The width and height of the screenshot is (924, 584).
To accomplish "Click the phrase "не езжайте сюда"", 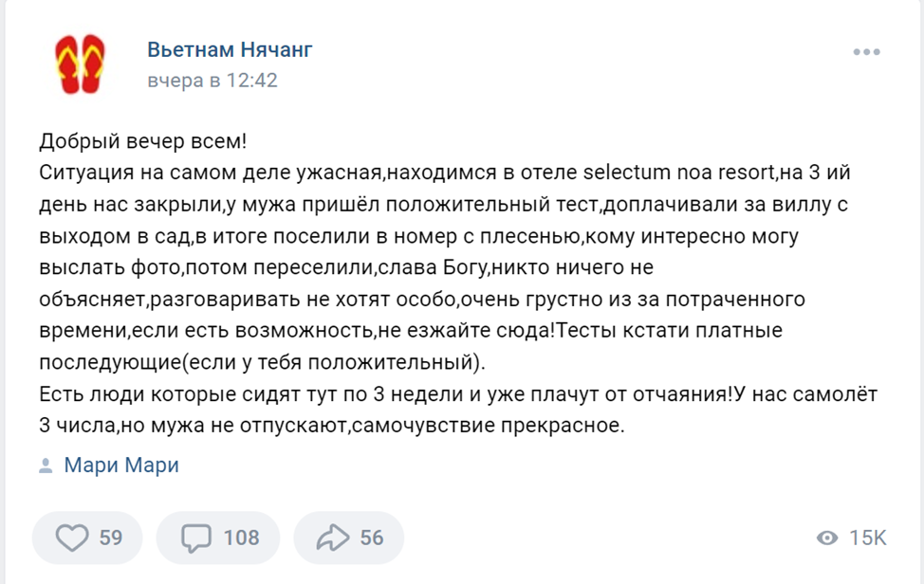I will click(464, 330).
